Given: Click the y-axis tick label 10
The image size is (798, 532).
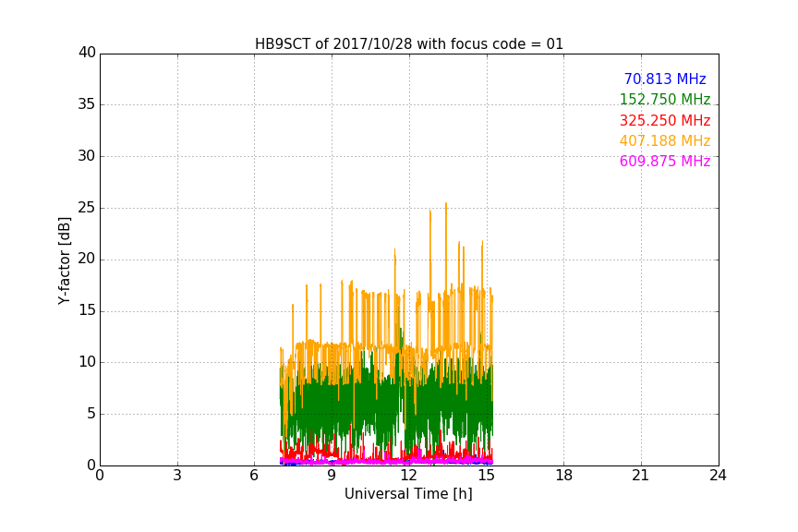Looking at the screenshot, I should coord(87,362).
